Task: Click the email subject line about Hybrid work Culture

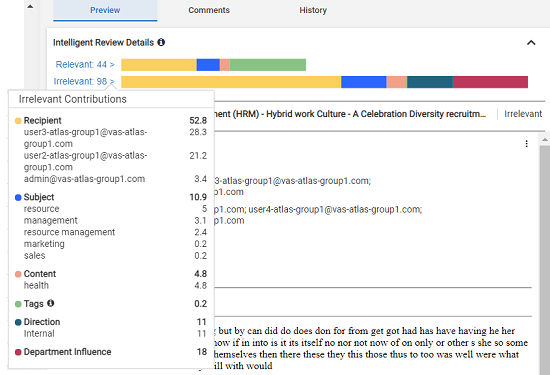Action: (x=350, y=114)
